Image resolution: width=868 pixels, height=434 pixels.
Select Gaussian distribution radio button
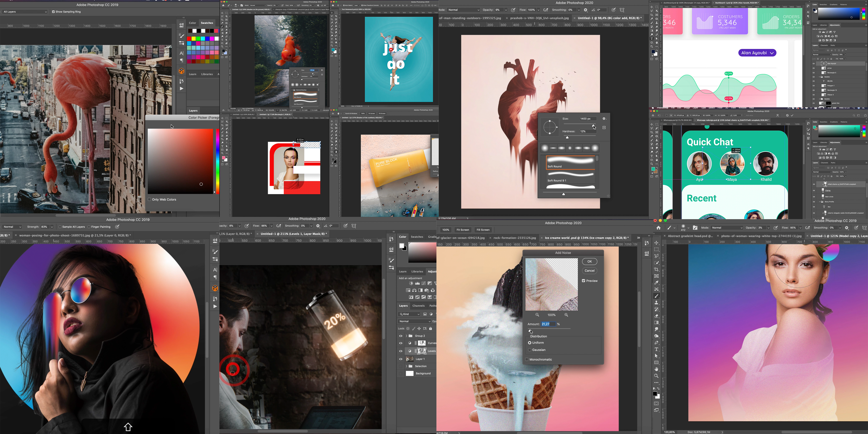click(x=530, y=350)
